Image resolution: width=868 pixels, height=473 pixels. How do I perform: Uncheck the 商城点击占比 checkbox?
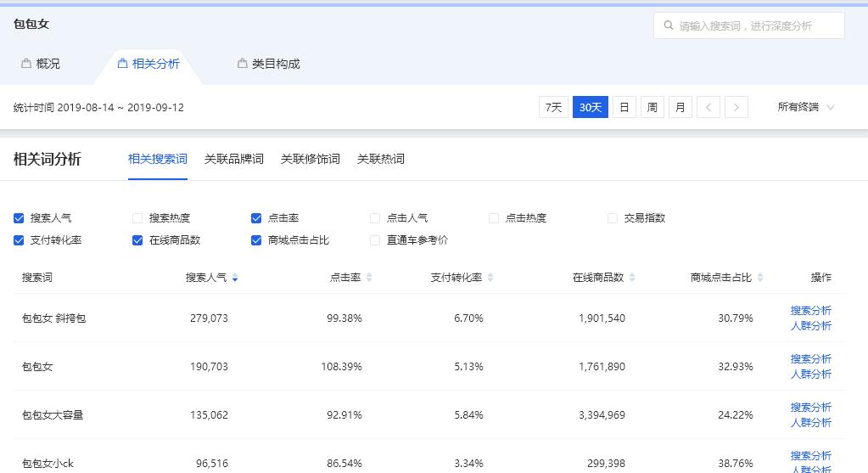click(x=256, y=240)
